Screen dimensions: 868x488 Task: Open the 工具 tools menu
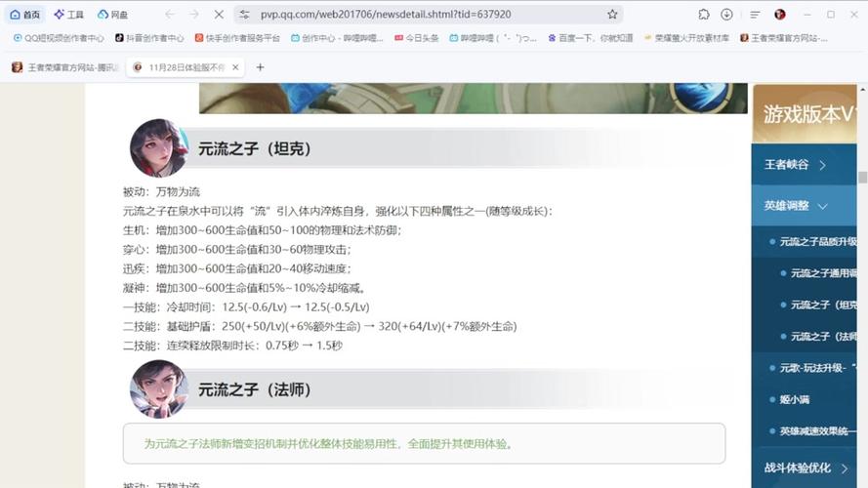[68, 15]
